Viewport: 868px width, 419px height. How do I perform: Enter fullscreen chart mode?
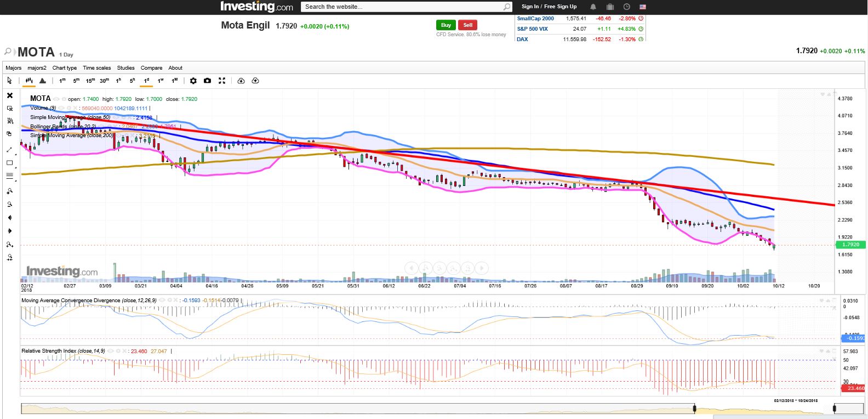[222, 81]
